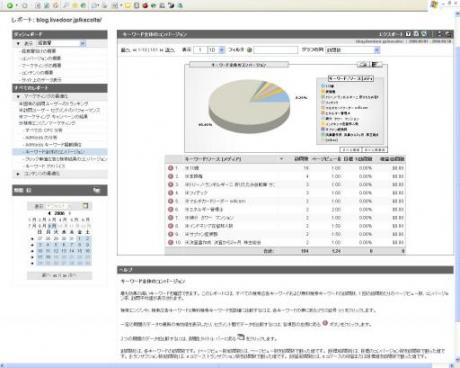
Task: Click the round filter mode icon beside フィルタ
Action: click(249, 50)
